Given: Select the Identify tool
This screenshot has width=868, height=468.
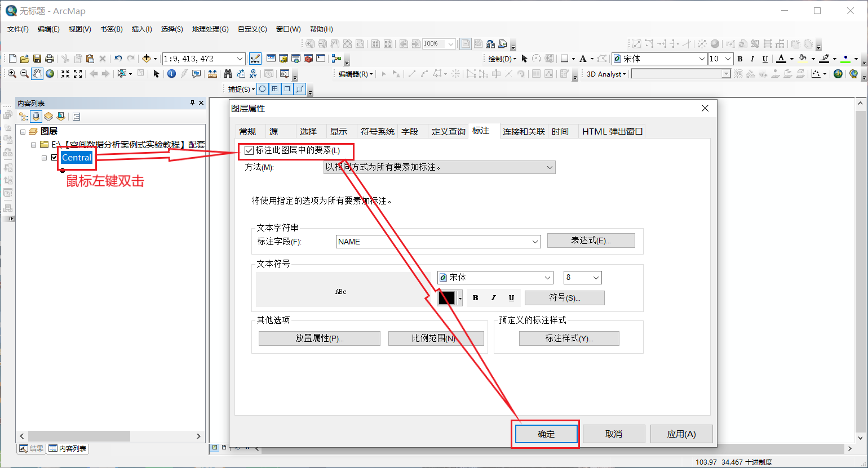Looking at the screenshot, I should coord(171,74).
